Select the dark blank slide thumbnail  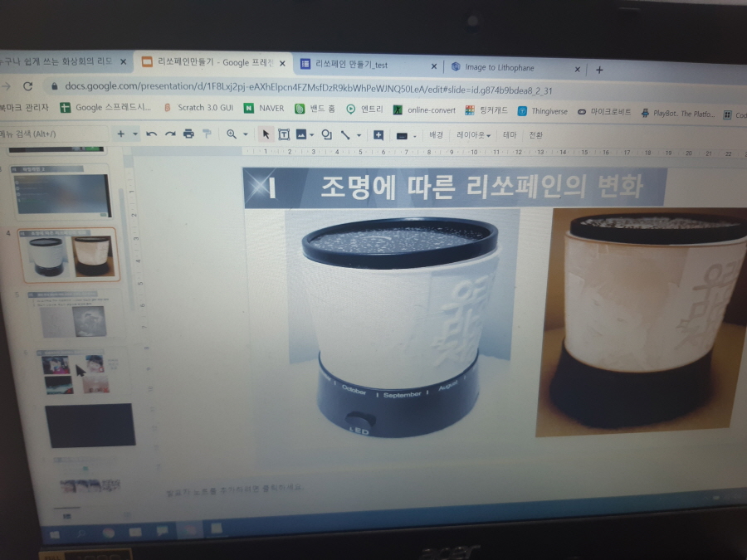(90, 426)
